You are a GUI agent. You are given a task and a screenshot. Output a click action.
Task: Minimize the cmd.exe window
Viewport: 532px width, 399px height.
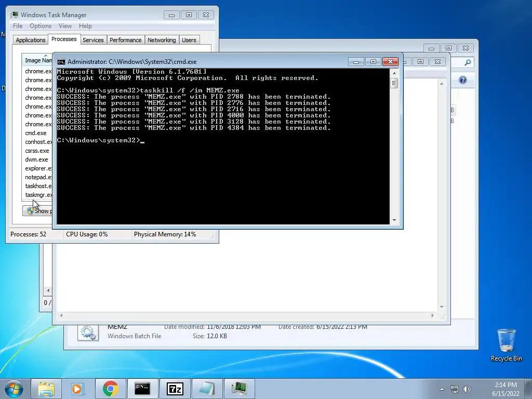[x=356, y=62]
